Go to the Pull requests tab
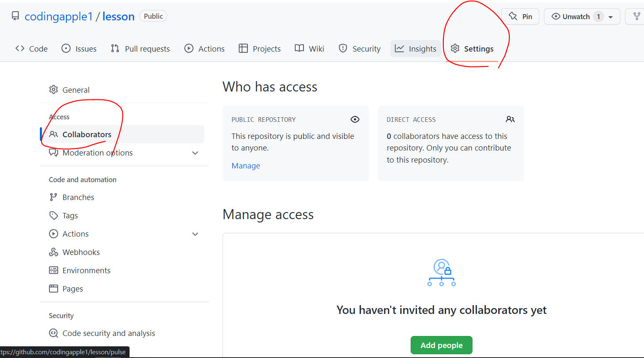This screenshot has width=644, height=358. pyautogui.click(x=140, y=49)
